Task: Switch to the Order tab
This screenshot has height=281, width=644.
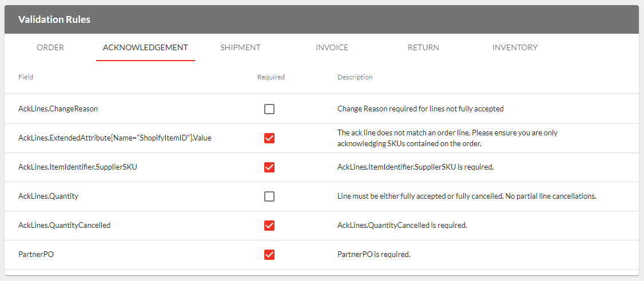Action: pos(50,47)
